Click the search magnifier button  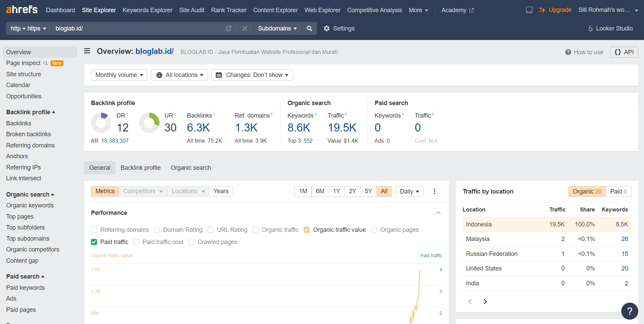(x=309, y=28)
